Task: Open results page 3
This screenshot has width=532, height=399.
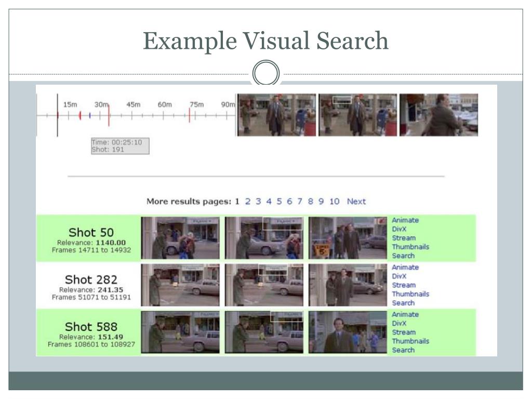Action: (x=258, y=202)
